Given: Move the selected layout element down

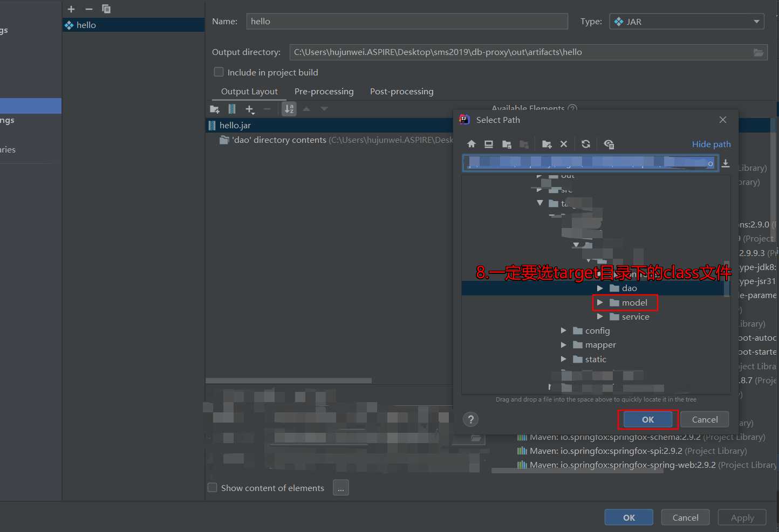Looking at the screenshot, I should tap(324, 109).
